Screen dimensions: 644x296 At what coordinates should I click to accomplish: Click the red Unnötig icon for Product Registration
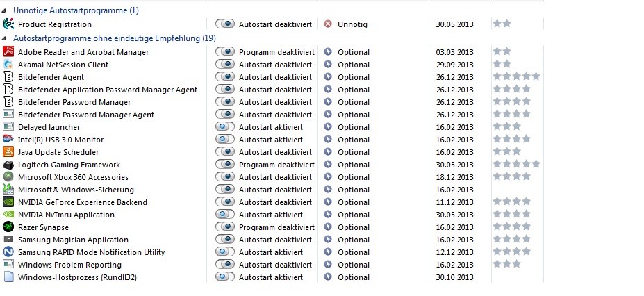pos(328,24)
